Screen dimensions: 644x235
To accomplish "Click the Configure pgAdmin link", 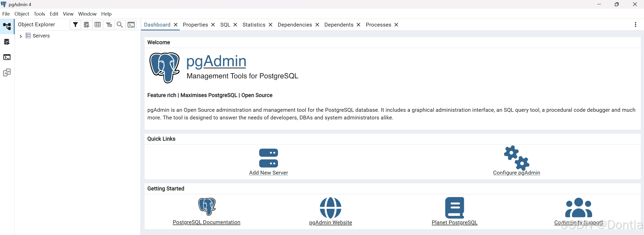I will (x=516, y=173).
